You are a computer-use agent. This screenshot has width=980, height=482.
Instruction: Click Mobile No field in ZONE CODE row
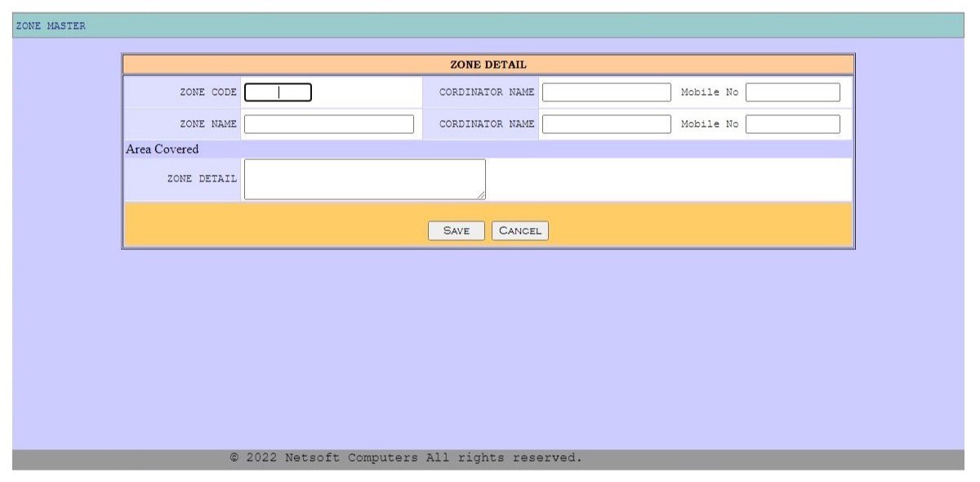tap(792, 92)
